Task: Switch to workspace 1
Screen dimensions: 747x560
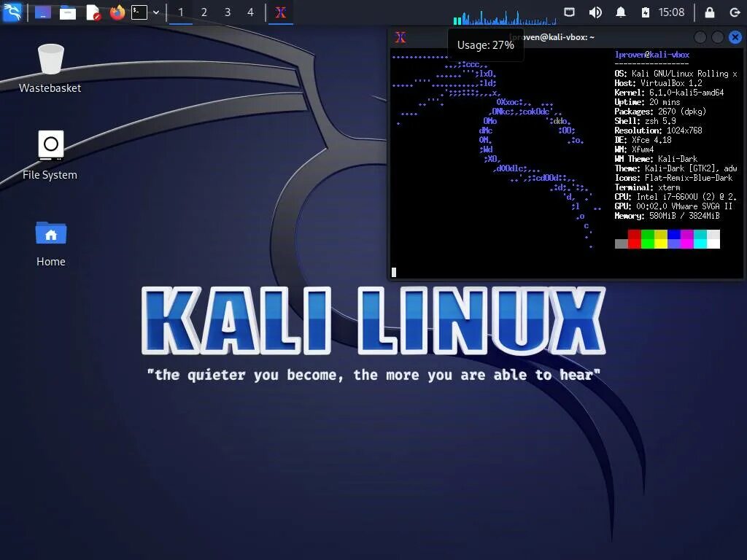Action: tap(181, 12)
